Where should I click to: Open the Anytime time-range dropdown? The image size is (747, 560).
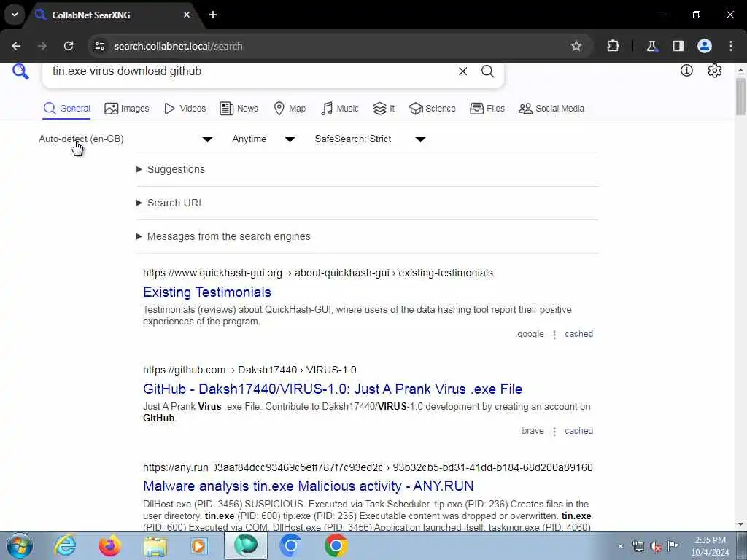[263, 139]
